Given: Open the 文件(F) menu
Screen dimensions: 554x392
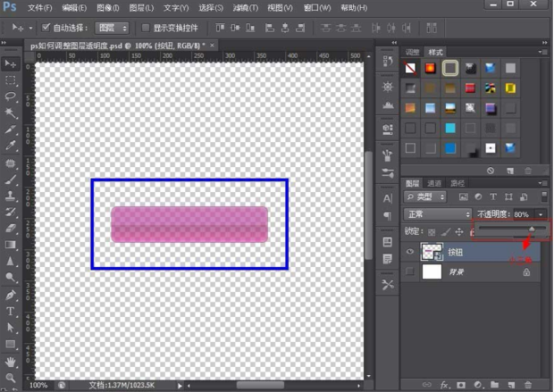Looking at the screenshot, I should coord(39,8).
